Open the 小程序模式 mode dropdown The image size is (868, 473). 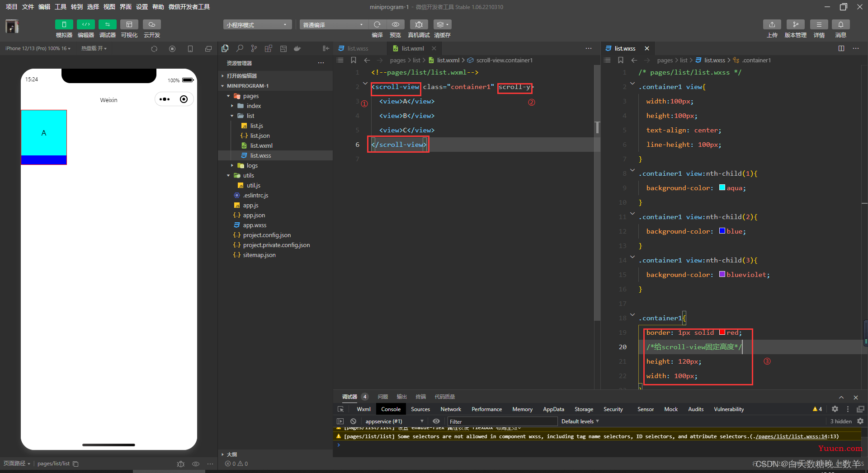257,25
